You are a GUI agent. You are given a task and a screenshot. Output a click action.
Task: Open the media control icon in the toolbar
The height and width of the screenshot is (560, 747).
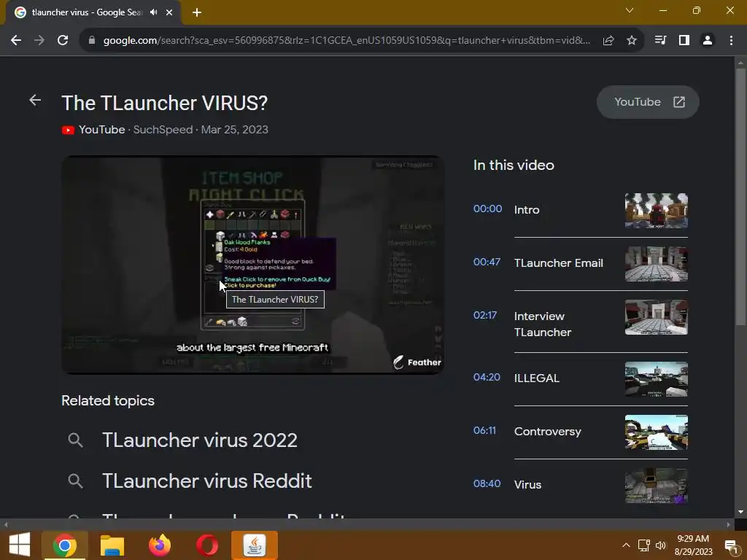[x=660, y=41]
